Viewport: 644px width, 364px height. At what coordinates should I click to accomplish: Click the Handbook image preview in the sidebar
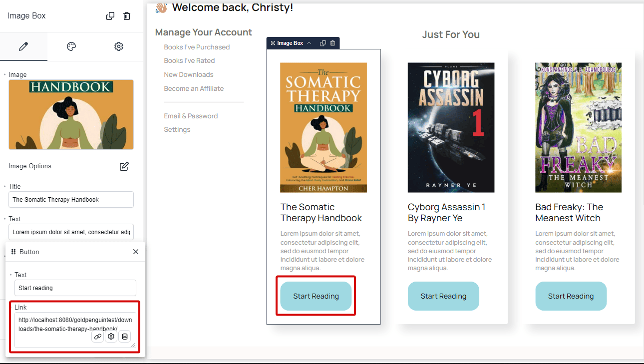71,115
